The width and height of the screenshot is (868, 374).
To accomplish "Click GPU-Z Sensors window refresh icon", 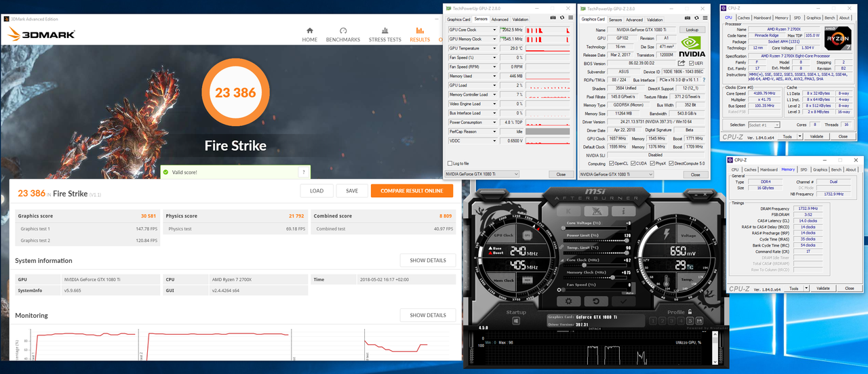I will pyautogui.click(x=562, y=18).
